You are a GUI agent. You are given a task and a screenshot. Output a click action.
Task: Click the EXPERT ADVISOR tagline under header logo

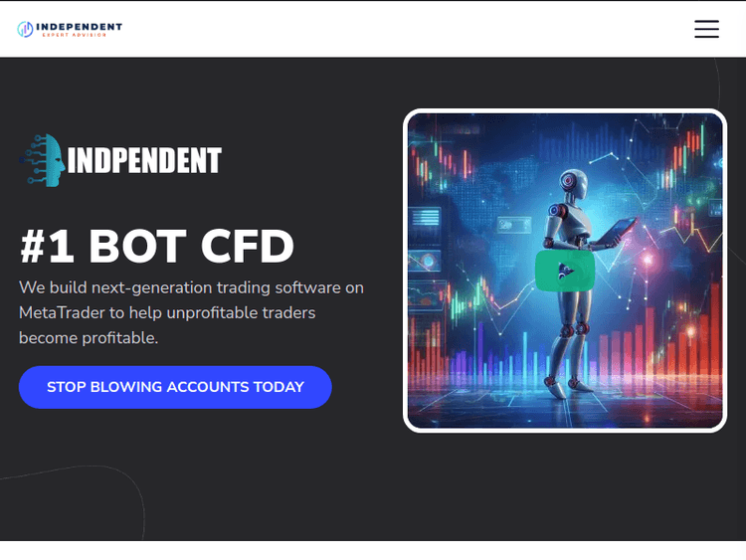(x=75, y=35)
